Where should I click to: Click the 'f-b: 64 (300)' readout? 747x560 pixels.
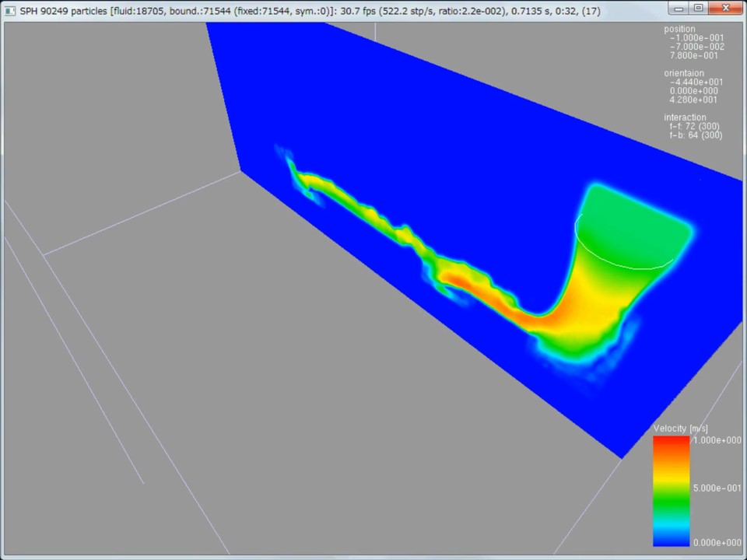[x=696, y=135]
